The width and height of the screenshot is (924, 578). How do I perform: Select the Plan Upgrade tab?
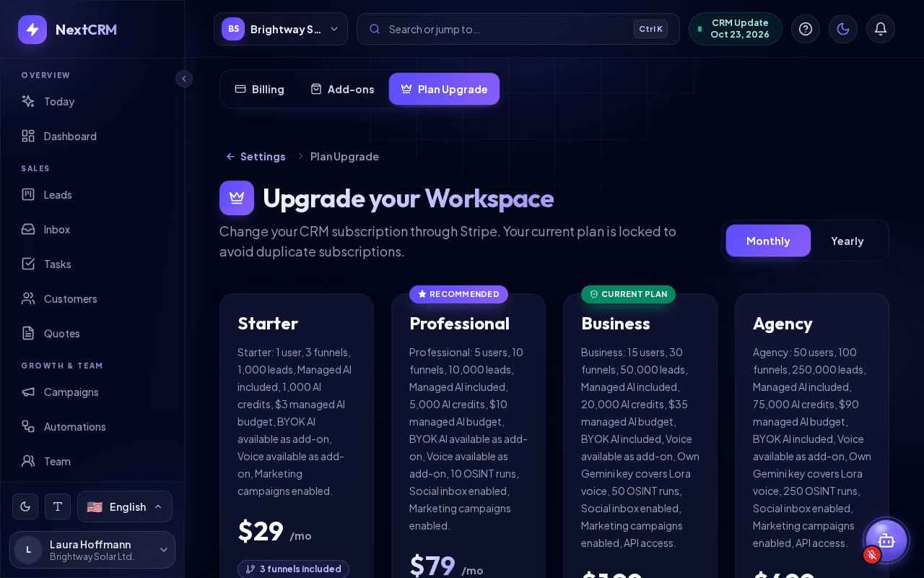[x=444, y=89]
